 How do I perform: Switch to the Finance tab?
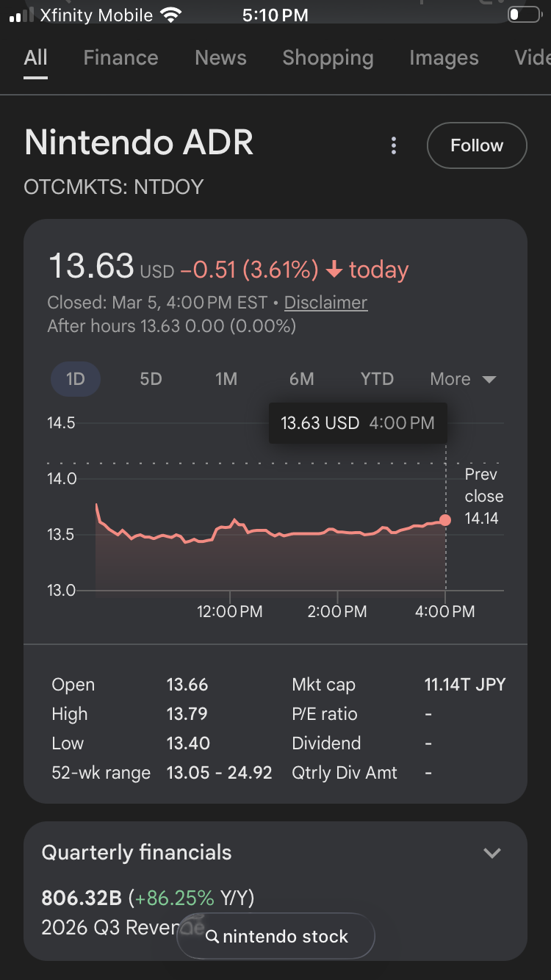(x=120, y=58)
